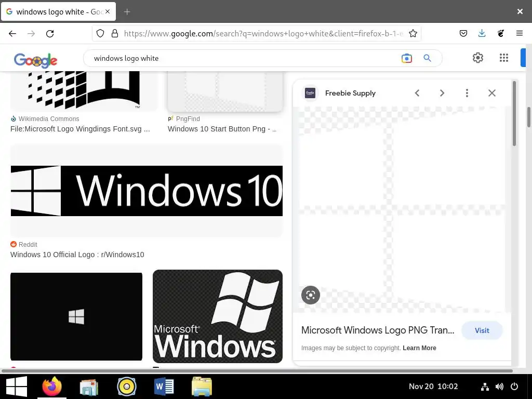
Task: Click the site security padlock icon
Action: (x=115, y=33)
